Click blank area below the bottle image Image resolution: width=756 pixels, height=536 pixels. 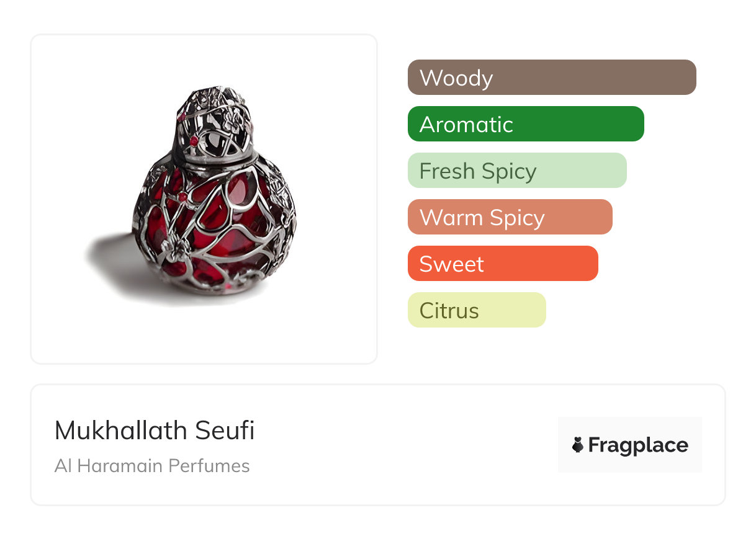[x=205, y=338]
